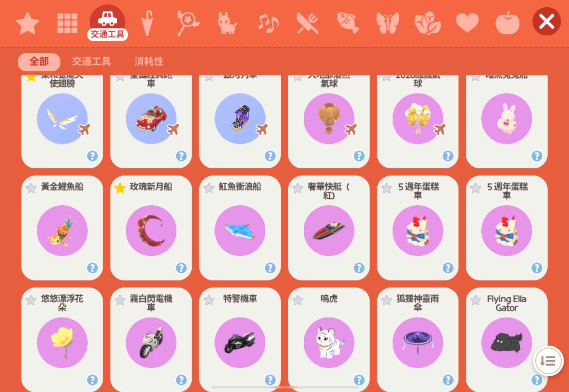Toggle favorite star for 鳴虎

tap(298, 300)
